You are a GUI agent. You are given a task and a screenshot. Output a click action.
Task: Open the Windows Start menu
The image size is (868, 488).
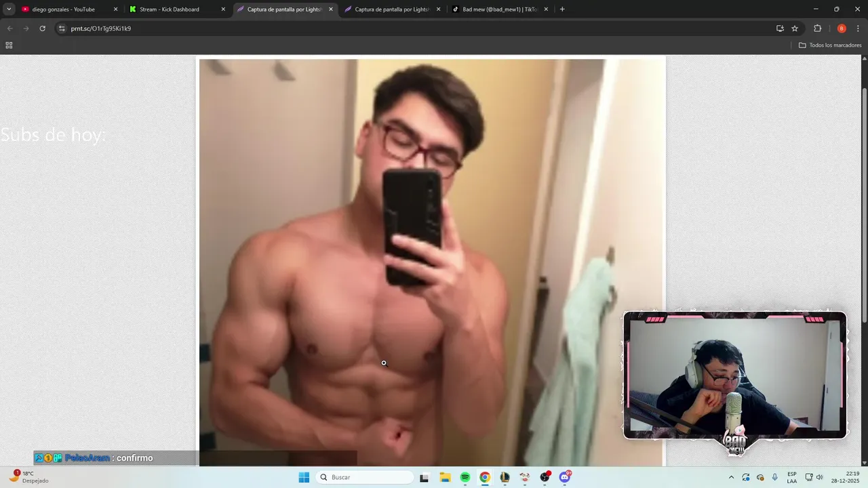click(304, 477)
